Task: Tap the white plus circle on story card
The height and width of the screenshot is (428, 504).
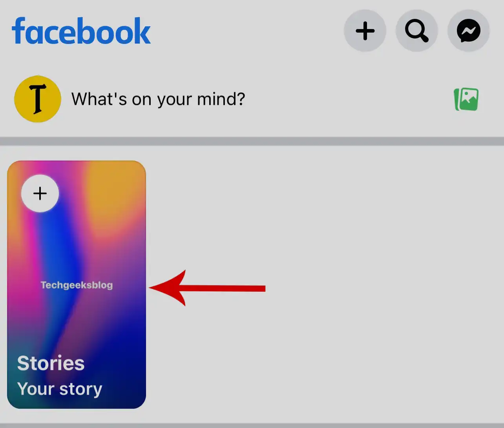Action: click(40, 194)
